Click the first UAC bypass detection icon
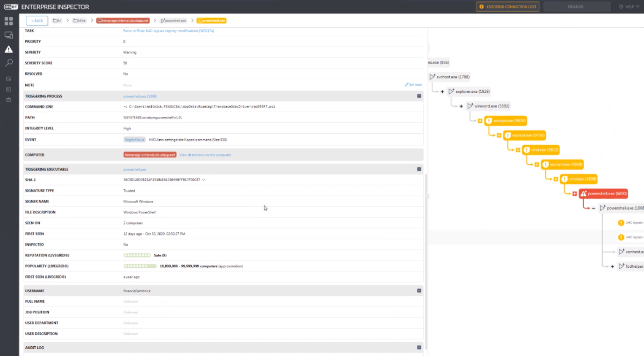The width and height of the screenshot is (644, 356). [621, 223]
